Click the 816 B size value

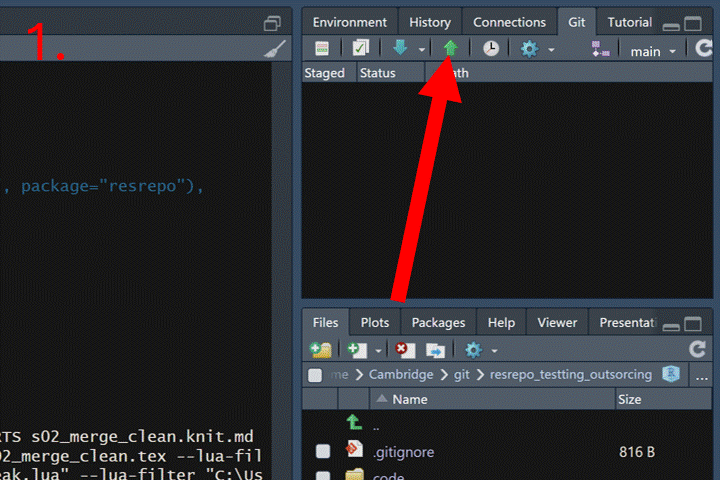[636, 452]
